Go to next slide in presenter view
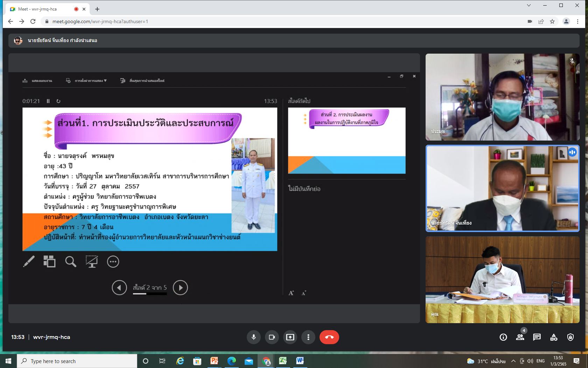Viewport: 588px width, 368px height. point(180,288)
